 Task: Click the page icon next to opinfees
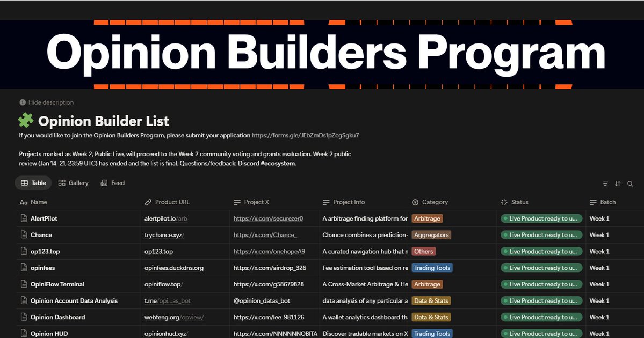click(x=24, y=267)
